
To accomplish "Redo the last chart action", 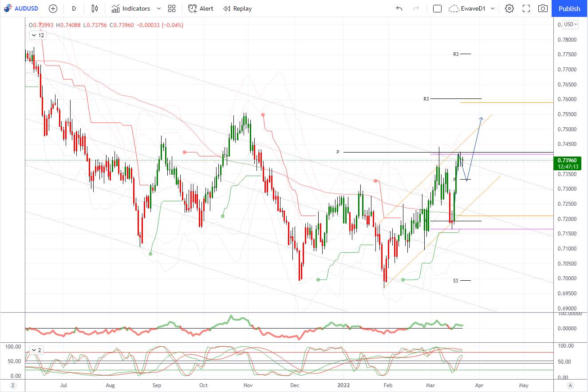I will pyautogui.click(x=416, y=8).
